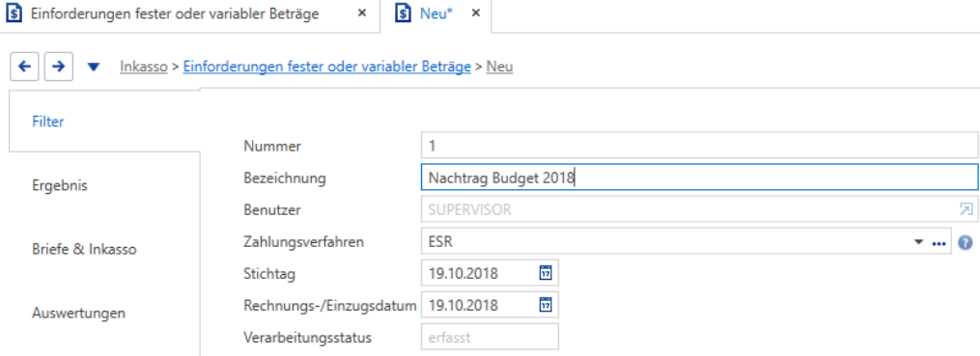This screenshot has width=980, height=356.
Task: Switch to the Einforderungen fester oder variabler Beträge tab
Action: 189,14
